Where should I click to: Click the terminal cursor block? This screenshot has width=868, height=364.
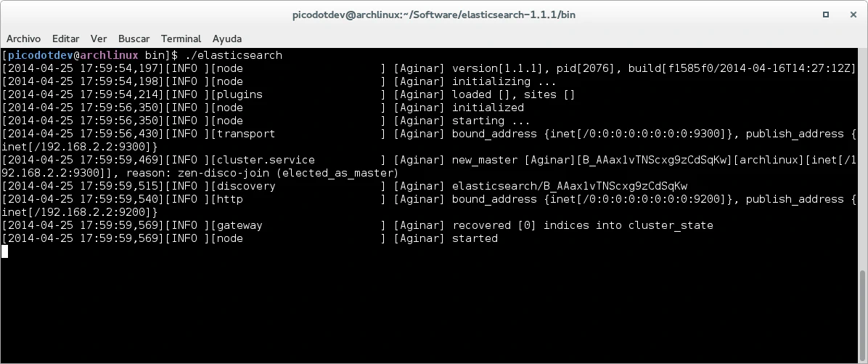point(5,251)
